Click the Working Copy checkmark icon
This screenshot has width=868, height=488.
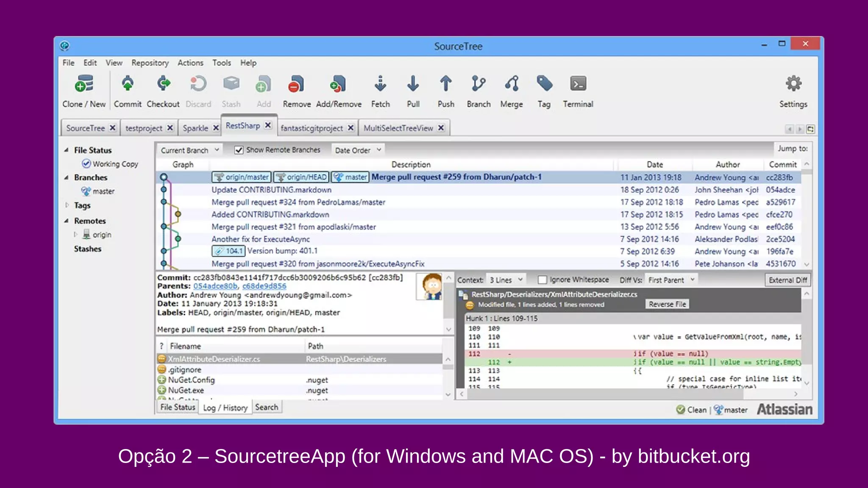coord(86,164)
